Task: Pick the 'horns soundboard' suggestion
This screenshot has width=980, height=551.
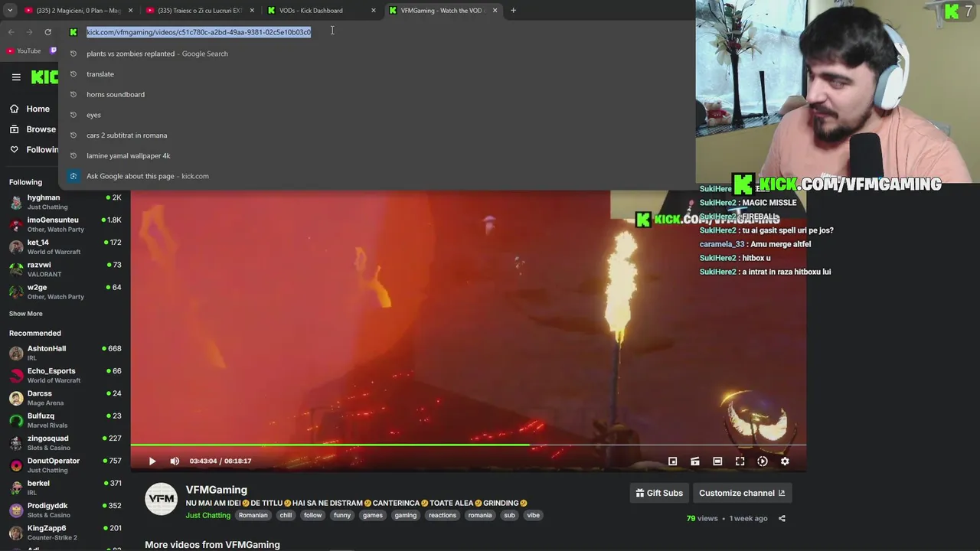Action: click(377, 95)
